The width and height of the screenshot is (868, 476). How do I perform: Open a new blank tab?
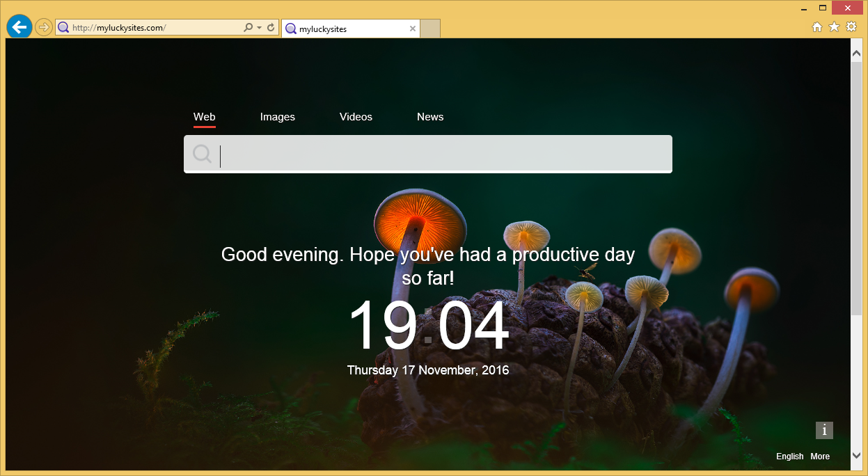430,29
